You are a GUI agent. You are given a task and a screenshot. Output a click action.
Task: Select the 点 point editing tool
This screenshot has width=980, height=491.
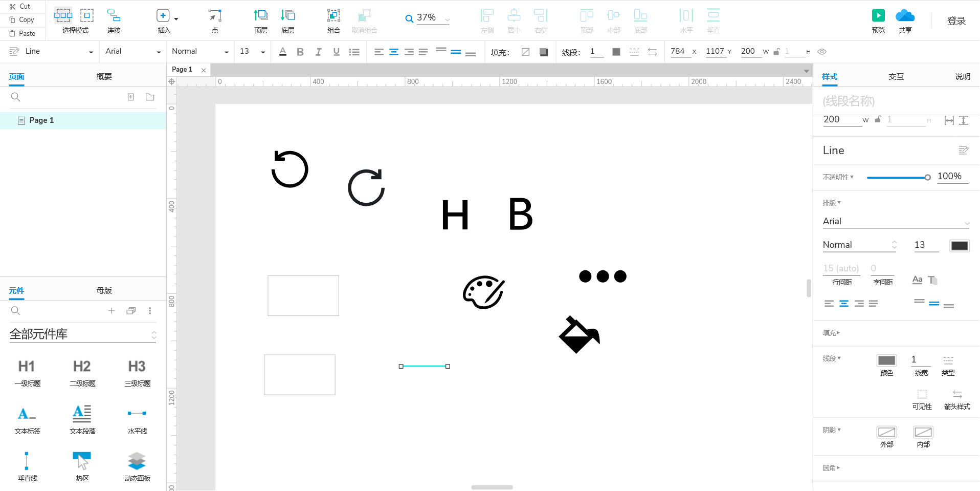click(215, 20)
